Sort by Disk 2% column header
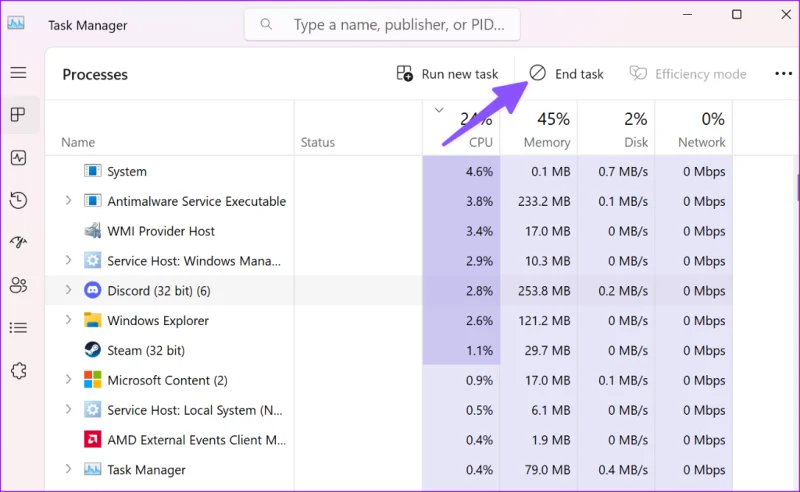The image size is (800, 492). (616, 128)
